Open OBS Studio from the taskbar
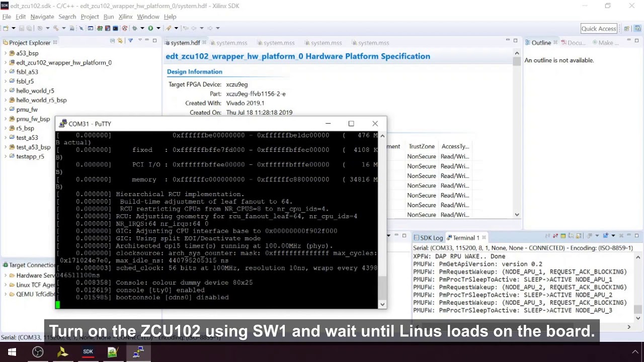The image size is (644, 362). tap(38, 352)
